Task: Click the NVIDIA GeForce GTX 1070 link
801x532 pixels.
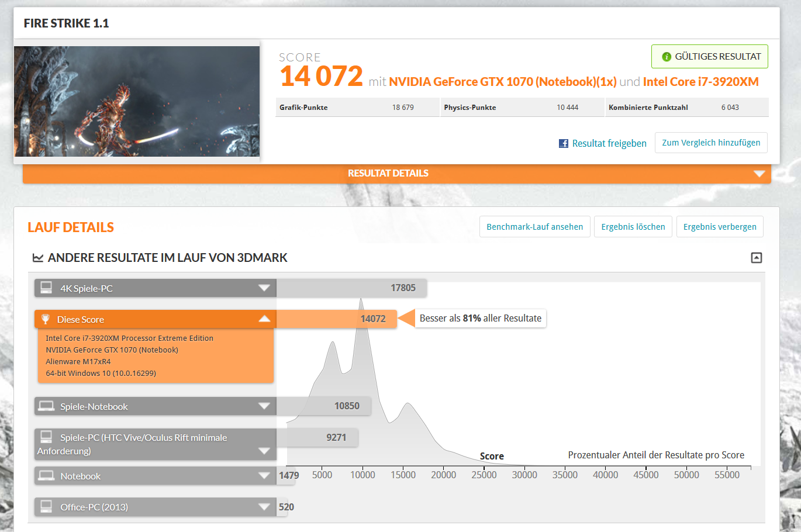Action: coord(502,82)
